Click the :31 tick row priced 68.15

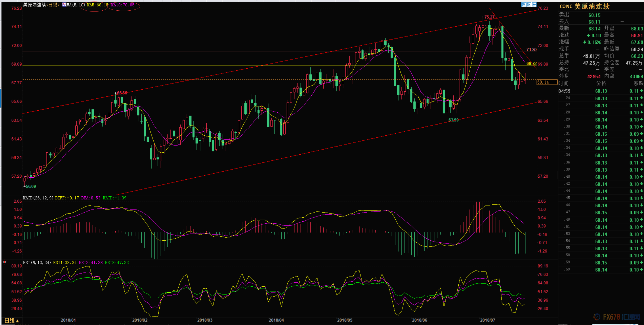point(601,134)
